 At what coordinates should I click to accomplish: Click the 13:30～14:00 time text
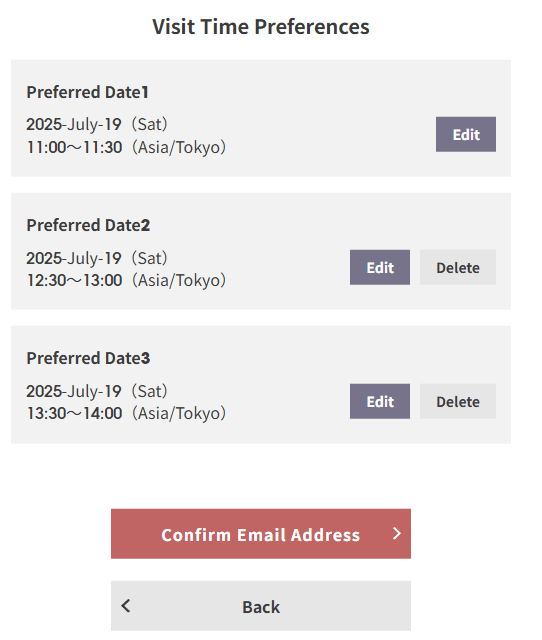click(x=74, y=413)
